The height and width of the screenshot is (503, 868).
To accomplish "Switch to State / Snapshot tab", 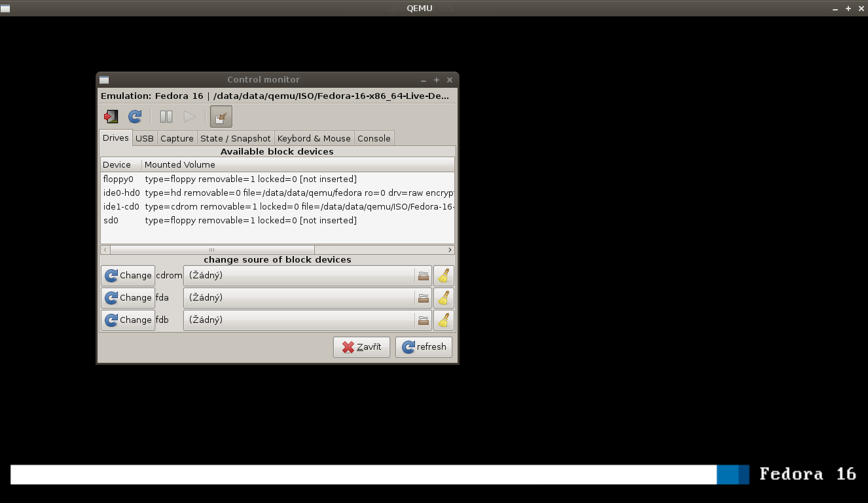I will pyautogui.click(x=236, y=138).
